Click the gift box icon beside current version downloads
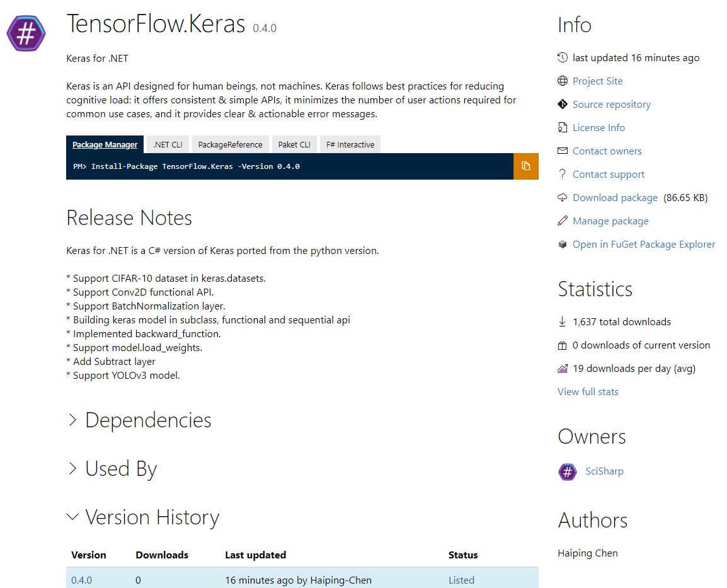 (563, 345)
